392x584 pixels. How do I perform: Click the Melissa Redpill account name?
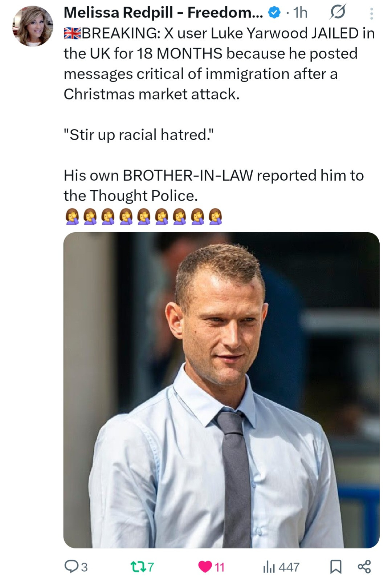(x=160, y=13)
